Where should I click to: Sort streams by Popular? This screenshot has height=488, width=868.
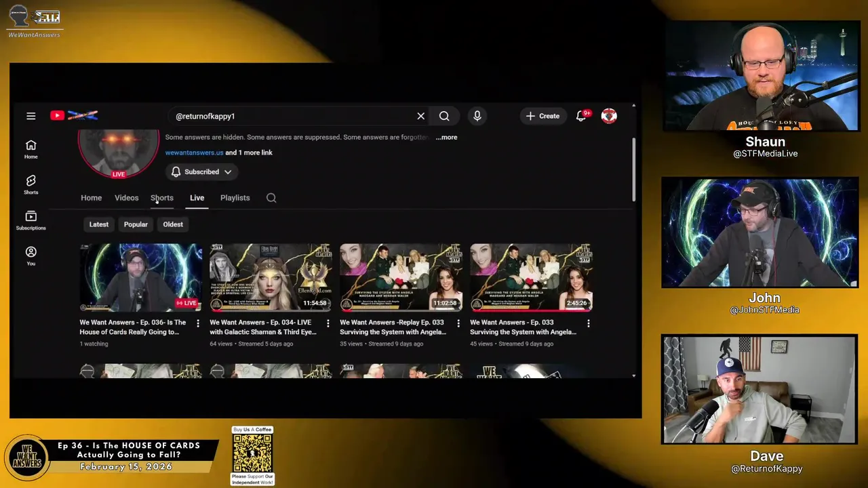136,224
